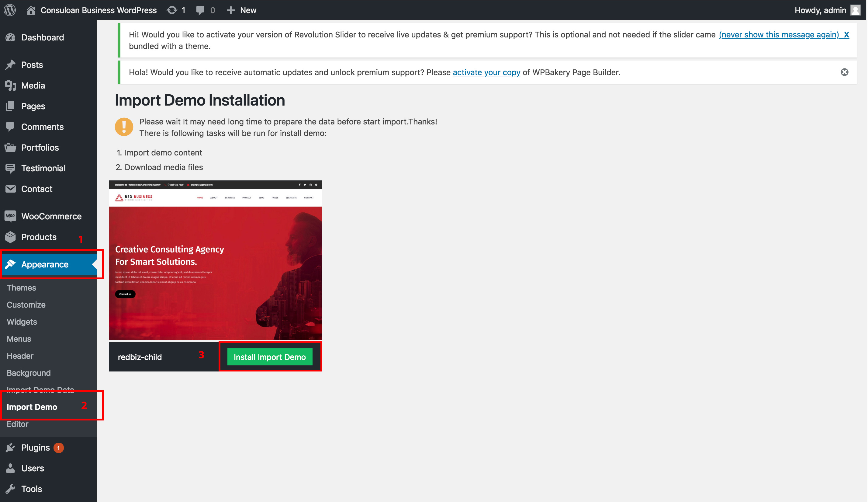Click the orange warning exclamation icon

click(124, 127)
